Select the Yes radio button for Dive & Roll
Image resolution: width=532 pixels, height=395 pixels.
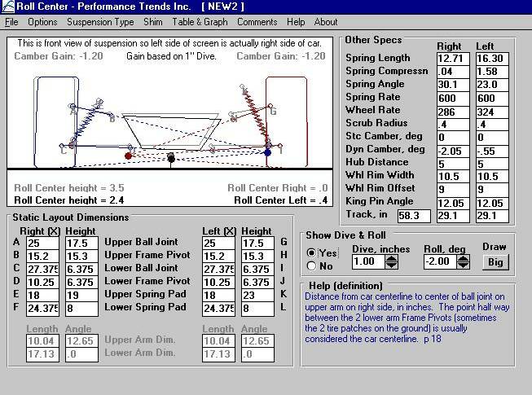(x=311, y=253)
